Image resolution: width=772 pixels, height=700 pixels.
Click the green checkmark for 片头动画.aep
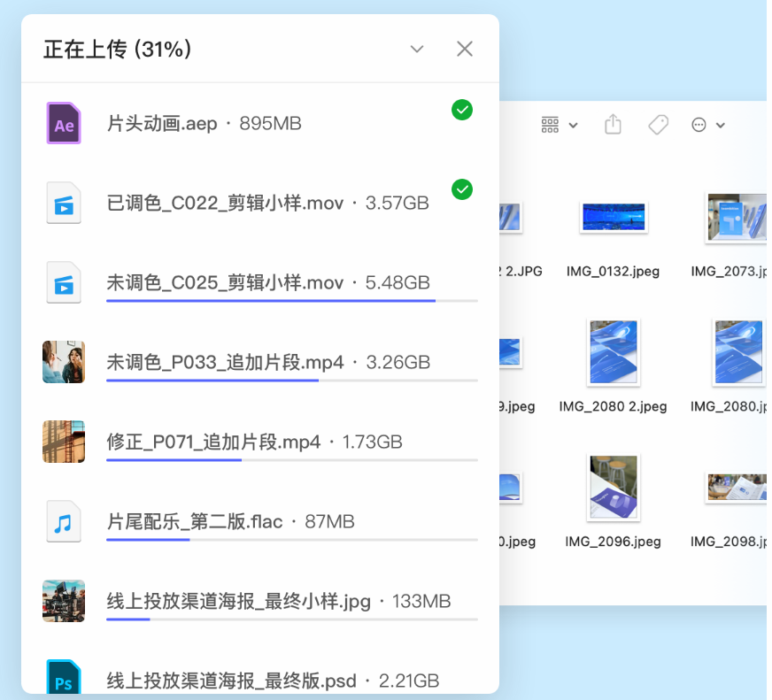pos(462,110)
